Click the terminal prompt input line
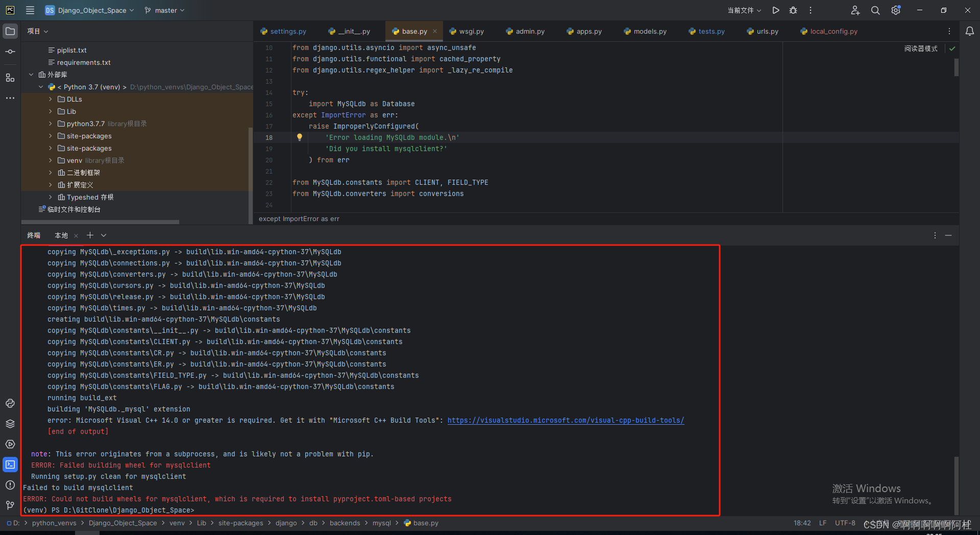This screenshot has width=980, height=535. [109, 510]
